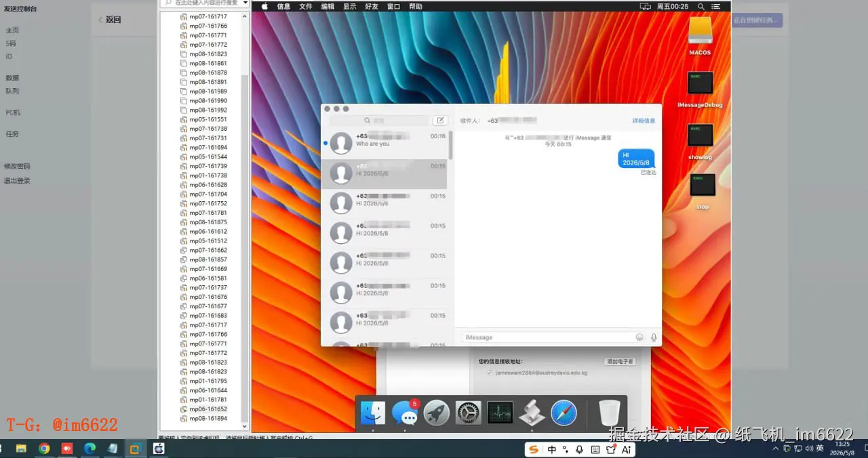Open the Messages app in the dock
Viewport: 868px width, 458px height.
[405, 413]
